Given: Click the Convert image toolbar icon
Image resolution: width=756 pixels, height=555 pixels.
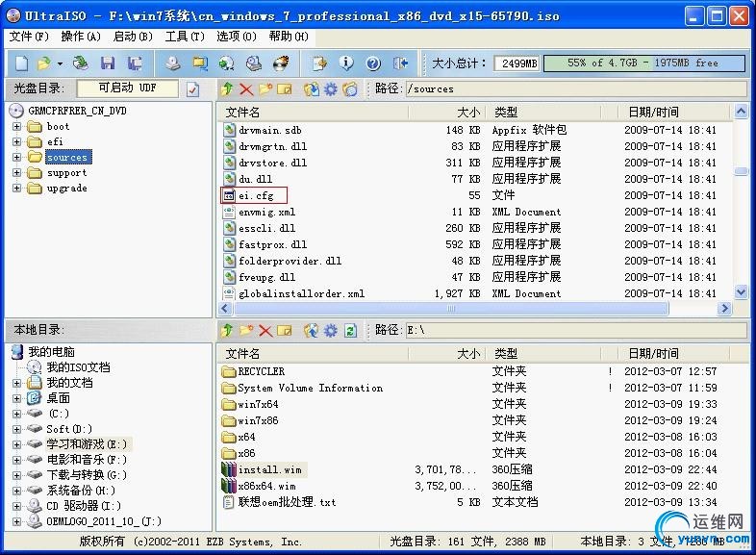Looking at the screenshot, I should point(226,63).
